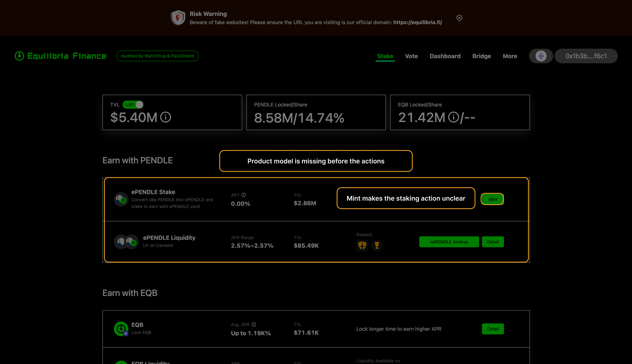This screenshot has height=364, width=632.
Task: Open the Stake tab
Action: click(x=385, y=56)
